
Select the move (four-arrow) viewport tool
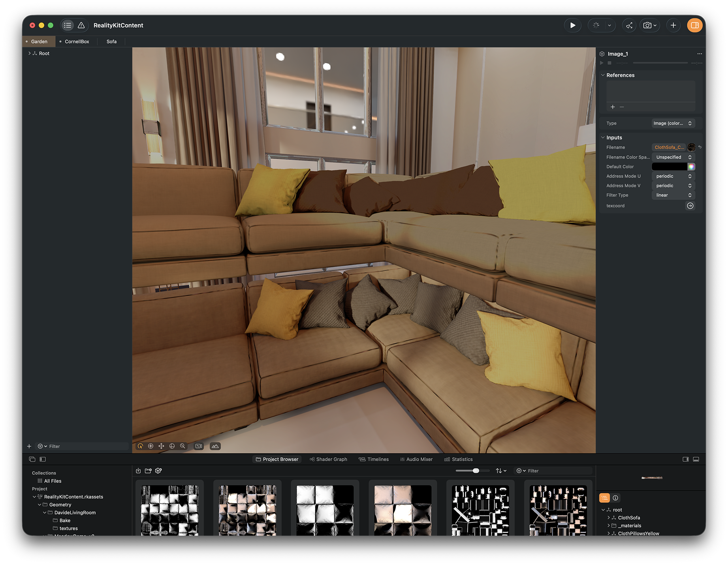pos(161,446)
